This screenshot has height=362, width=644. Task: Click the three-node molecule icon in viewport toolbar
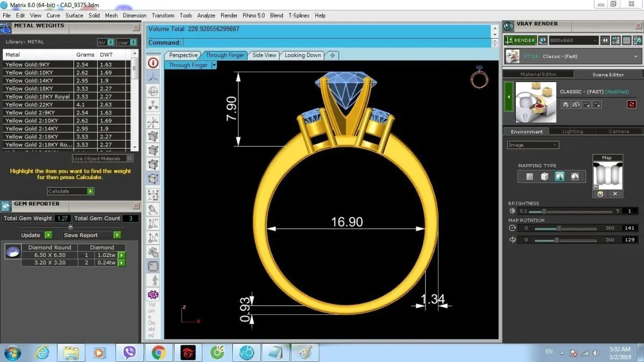coord(153,106)
